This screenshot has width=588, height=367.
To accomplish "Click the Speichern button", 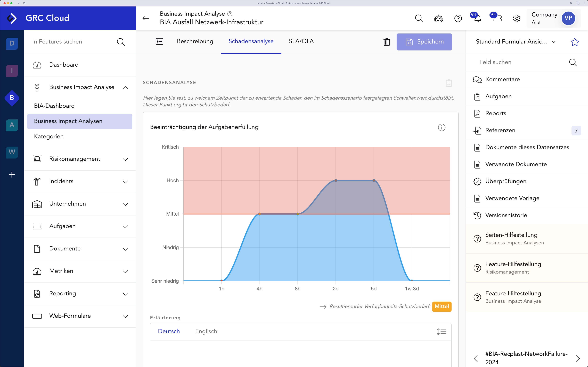I will 424,42.
